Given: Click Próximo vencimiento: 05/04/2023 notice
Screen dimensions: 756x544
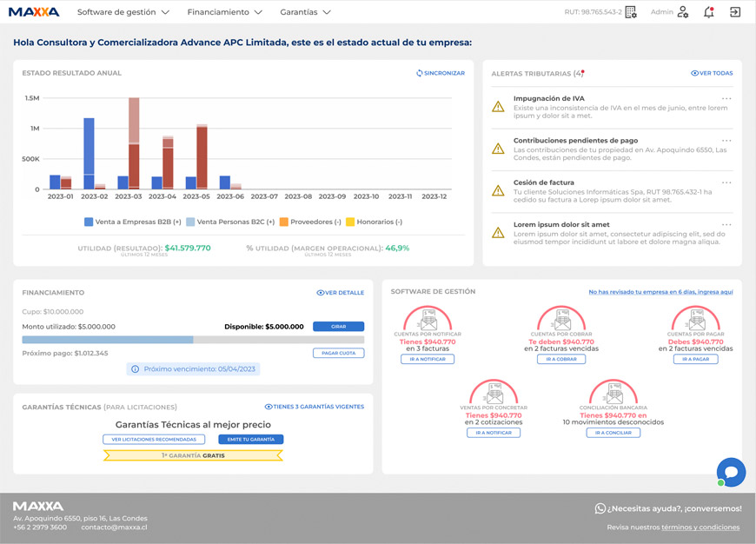Looking at the screenshot, I should click(193, 369).
